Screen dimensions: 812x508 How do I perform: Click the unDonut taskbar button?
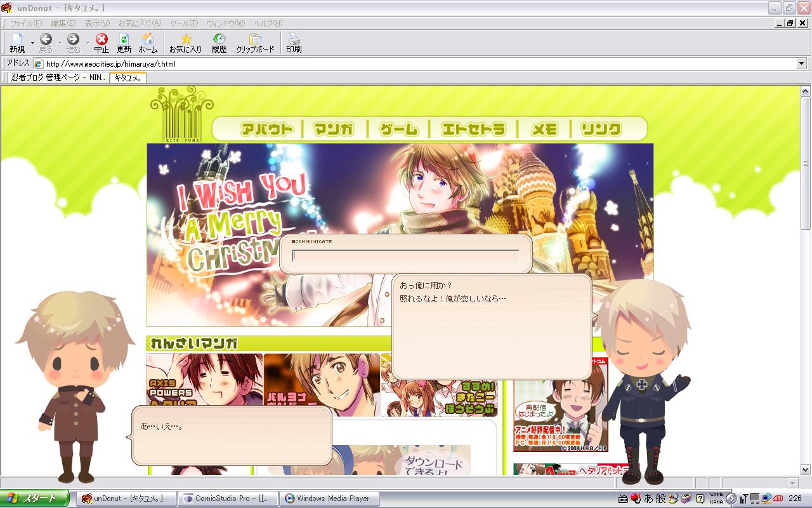click(126, 498)
